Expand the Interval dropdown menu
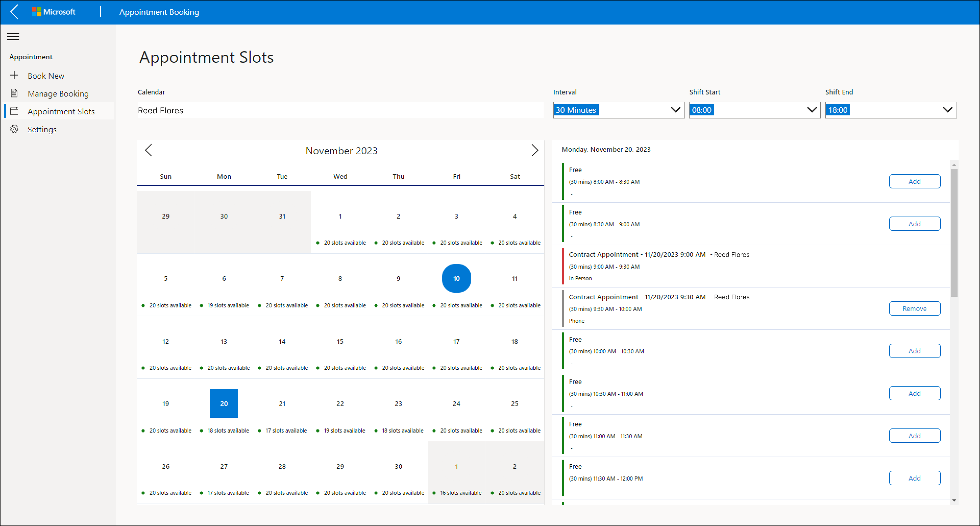Image resolution: width=980 pixels, height=526 pixels. [676, 110]
